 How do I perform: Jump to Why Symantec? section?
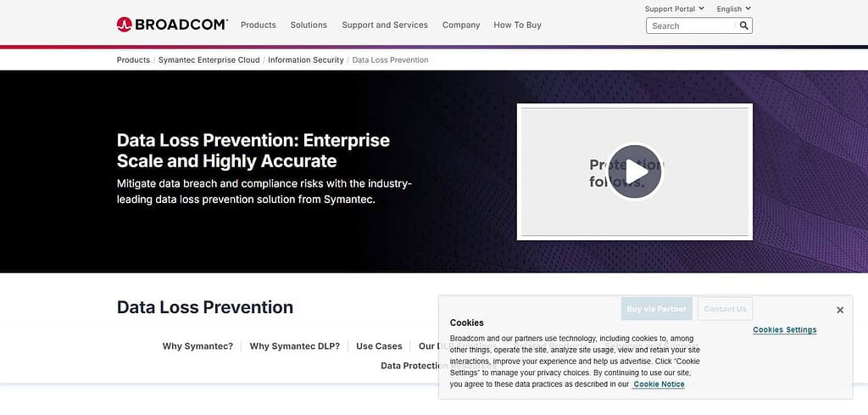(x=198, y=346)
